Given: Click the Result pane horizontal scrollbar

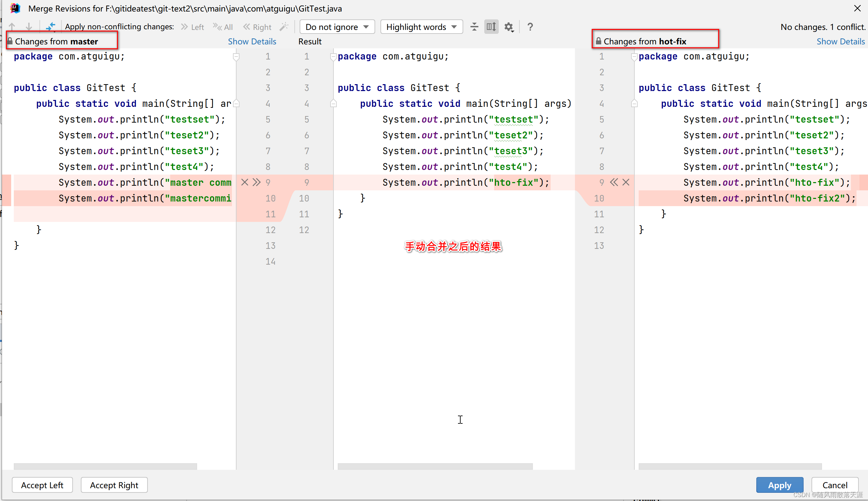Looking at the screenshot, I should click(435, 466).
